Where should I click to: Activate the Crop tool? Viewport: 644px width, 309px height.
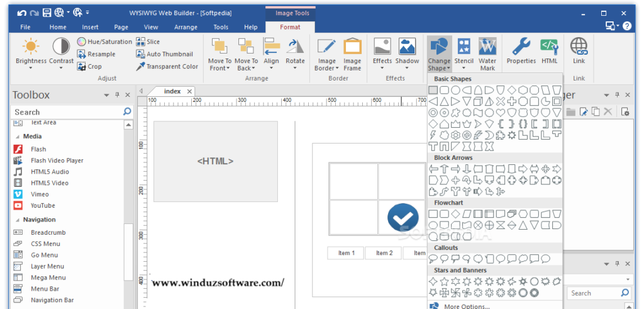89,66
